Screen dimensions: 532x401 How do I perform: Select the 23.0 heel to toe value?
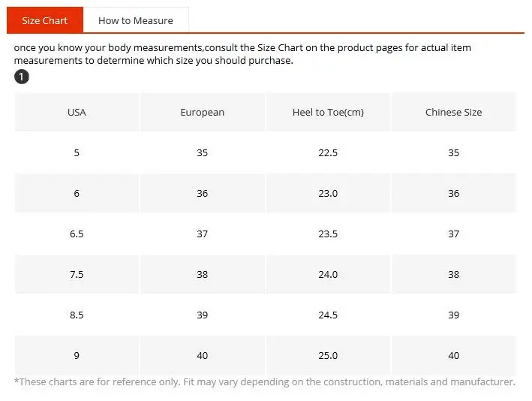pos(328,194)
